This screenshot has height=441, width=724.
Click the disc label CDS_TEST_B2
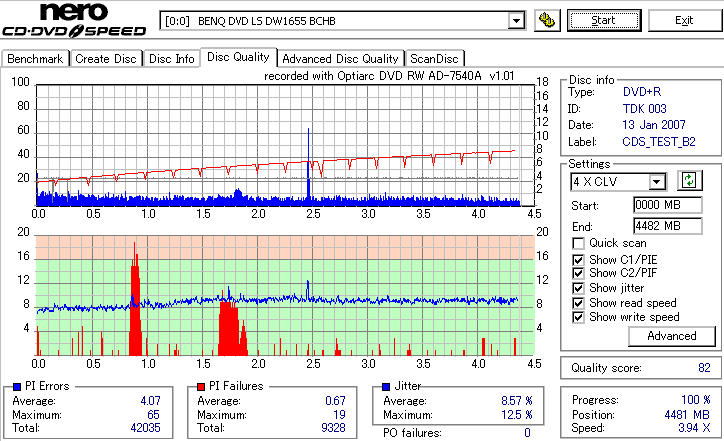click(x=659, y=142)
